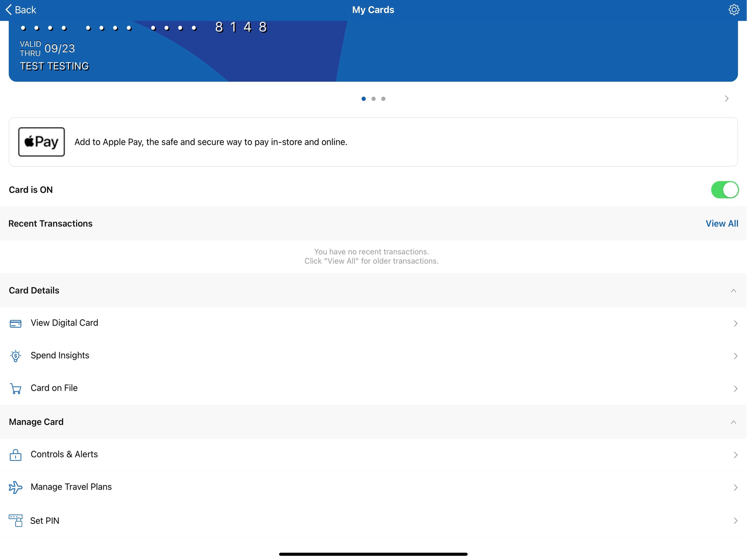This screenshot has height=560, width=747.
Task: Go to next card with right arrow
Action: [726, 98]
